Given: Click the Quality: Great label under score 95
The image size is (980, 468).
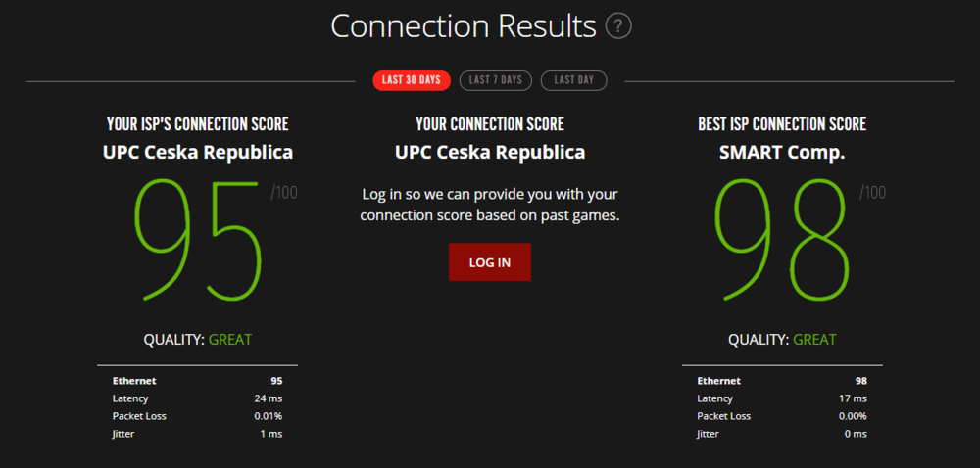Looking at the screenshot, I should coord(198,340).
